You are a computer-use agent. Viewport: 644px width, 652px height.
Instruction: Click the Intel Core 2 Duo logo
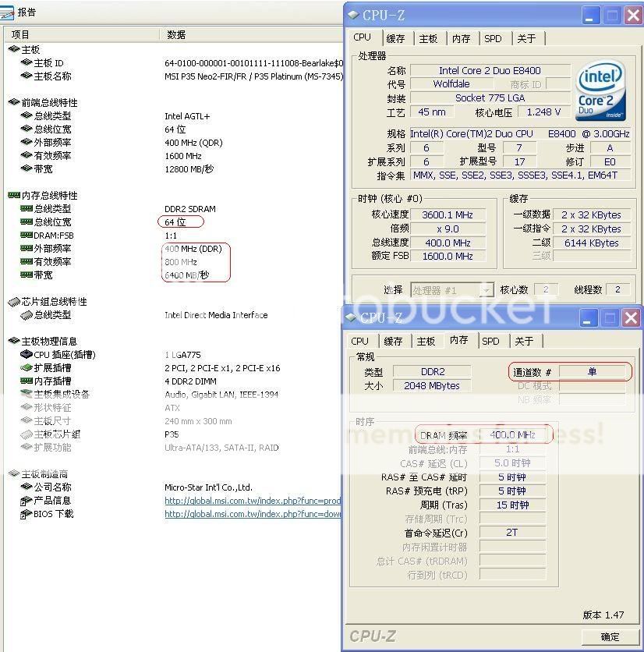[600, 90]
